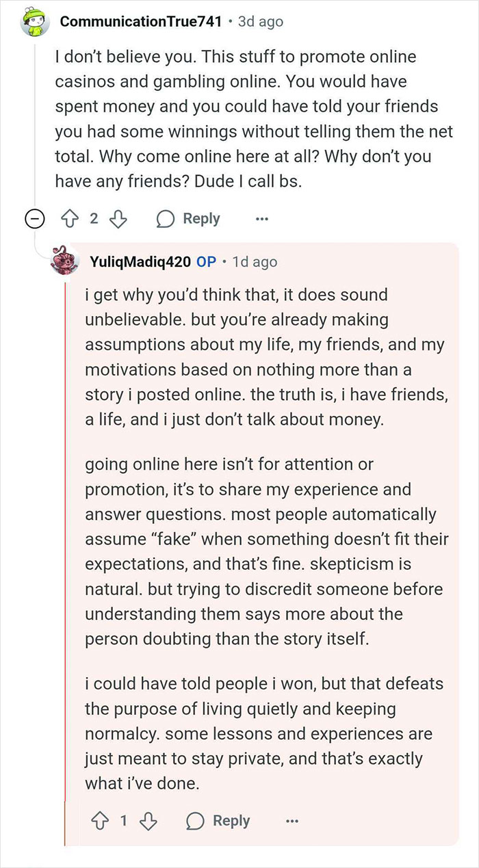Viewport: 479px width, 868px height.
Task: Downvote YuliqMadiq420's reply
Action: [148, 820]
